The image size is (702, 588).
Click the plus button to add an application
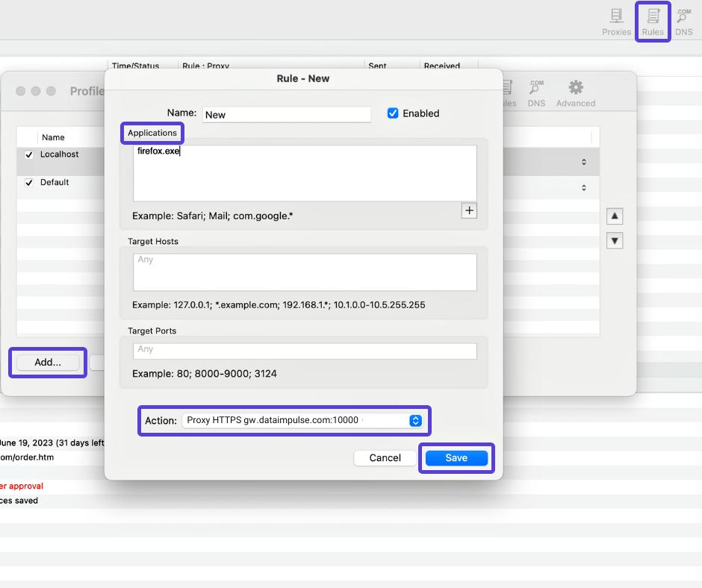(469, 210)
